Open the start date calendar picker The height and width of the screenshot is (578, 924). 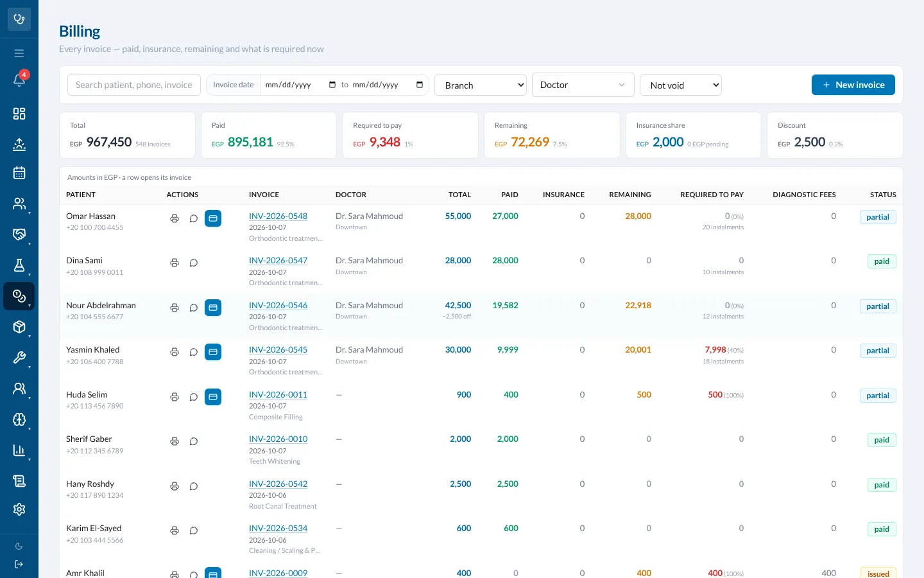pos(332,85)
